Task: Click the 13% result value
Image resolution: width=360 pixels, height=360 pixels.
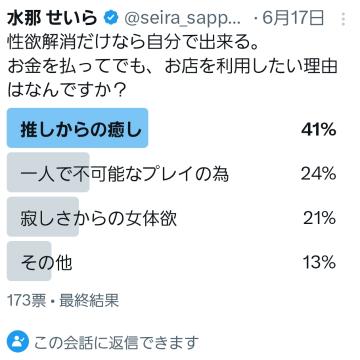Action: point(319,263)
